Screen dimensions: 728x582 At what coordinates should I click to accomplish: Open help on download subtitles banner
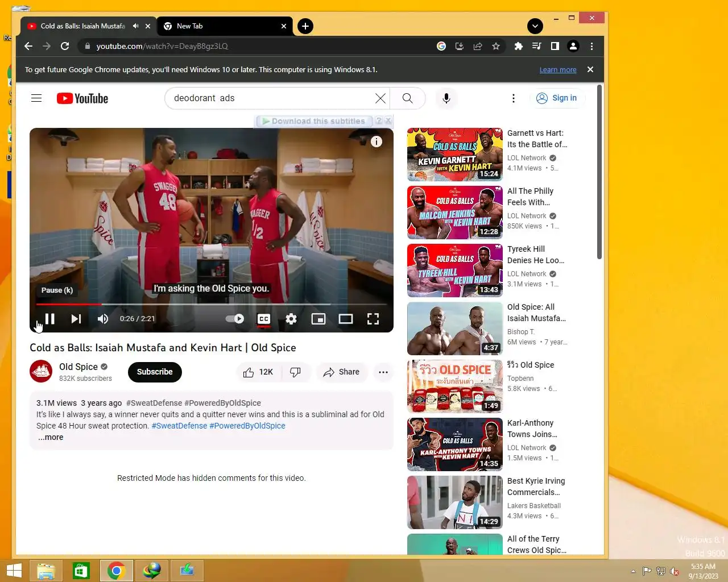[x=379, y=121]
